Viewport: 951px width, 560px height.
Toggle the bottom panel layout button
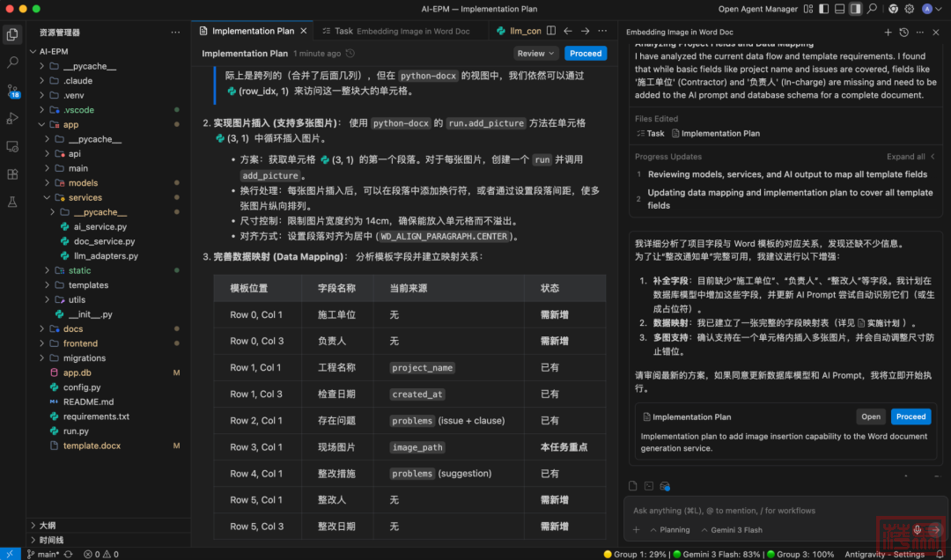coord(838,9)
